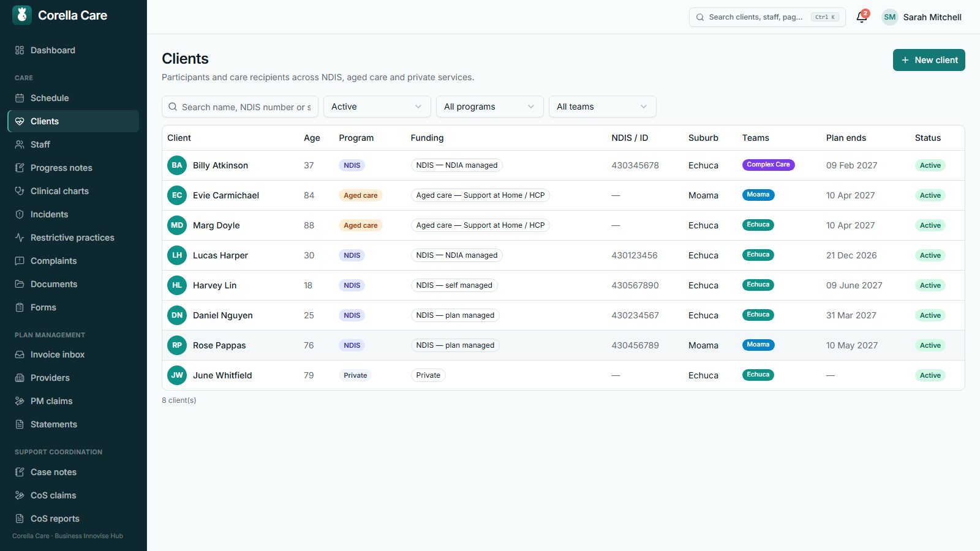Click the CoS claims icon
The image size is (980, 551).
point(20,495)
